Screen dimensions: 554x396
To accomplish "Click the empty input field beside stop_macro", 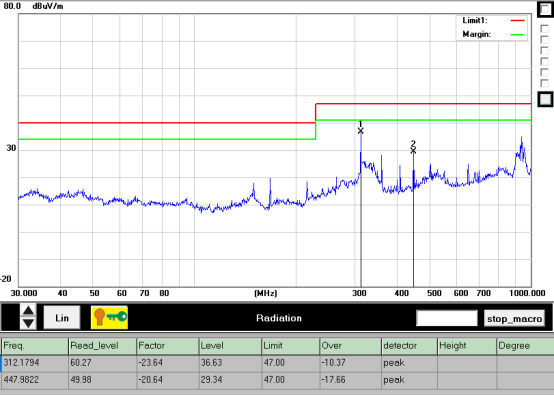I will [447, 318].
